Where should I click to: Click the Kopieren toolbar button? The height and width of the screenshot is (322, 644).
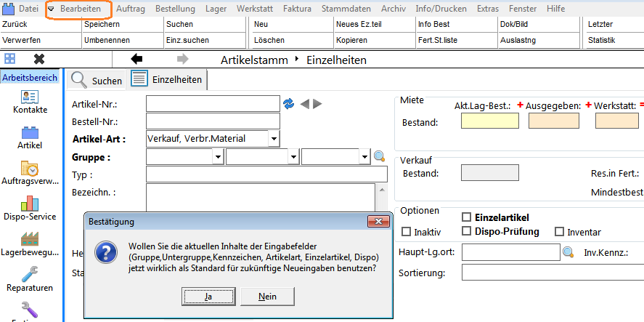click(375, 40)
